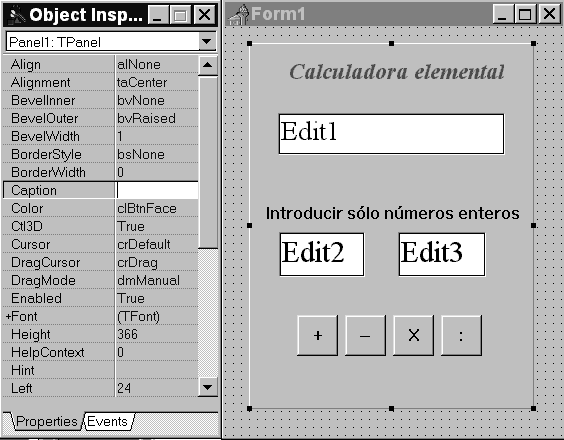This screenshot has height=440, width=564.
Task: Click the plus operation button
Action: click(318, 335)
